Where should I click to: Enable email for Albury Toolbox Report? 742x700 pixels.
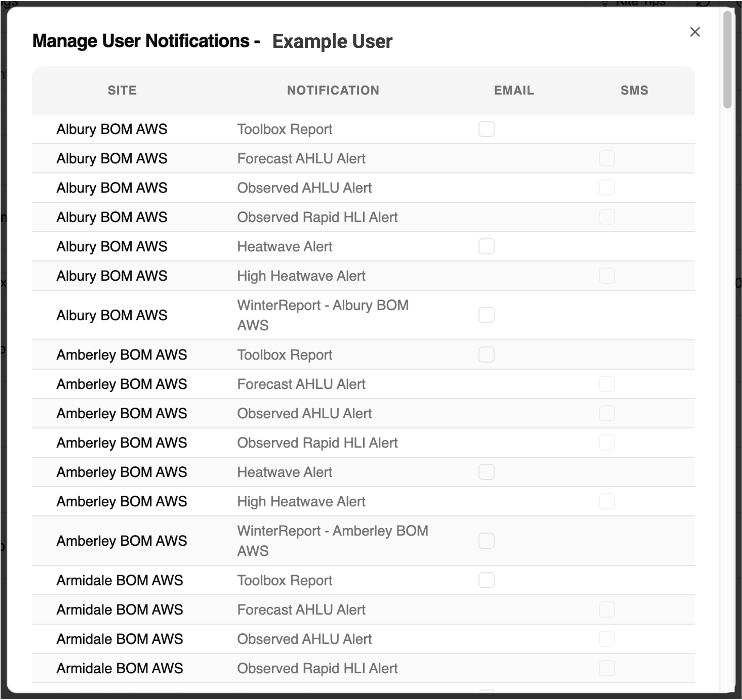pyautogui.click(x=486, y=129)
